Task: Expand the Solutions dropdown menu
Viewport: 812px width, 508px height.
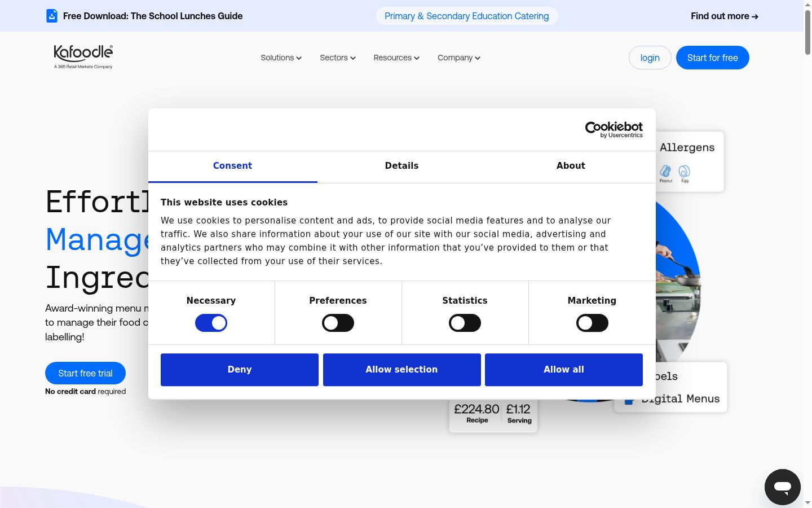Action: (x=281, y=58)
